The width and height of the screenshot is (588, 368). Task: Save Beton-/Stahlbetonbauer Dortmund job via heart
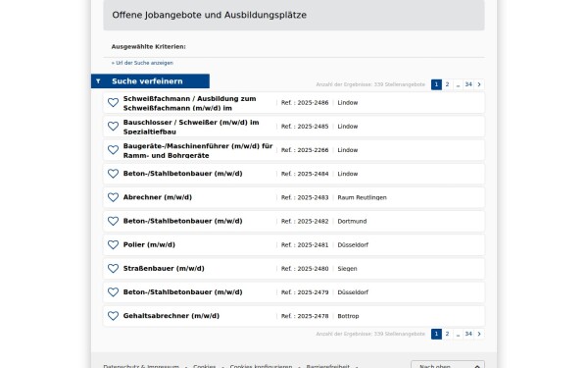pos(113,221)
